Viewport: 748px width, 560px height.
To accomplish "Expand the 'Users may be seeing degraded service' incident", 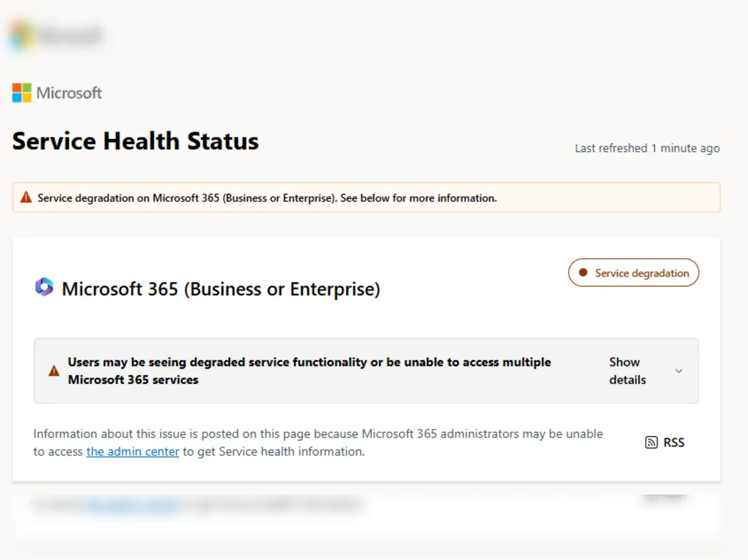I will point(309,371).
